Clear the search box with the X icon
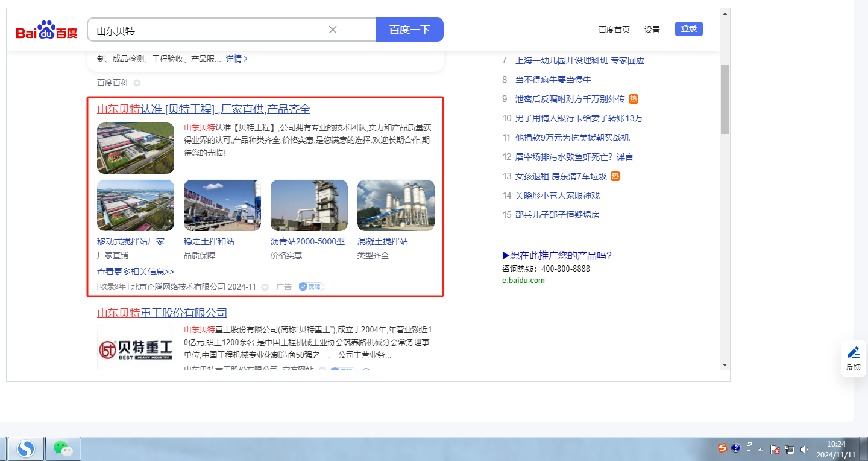 332,30
